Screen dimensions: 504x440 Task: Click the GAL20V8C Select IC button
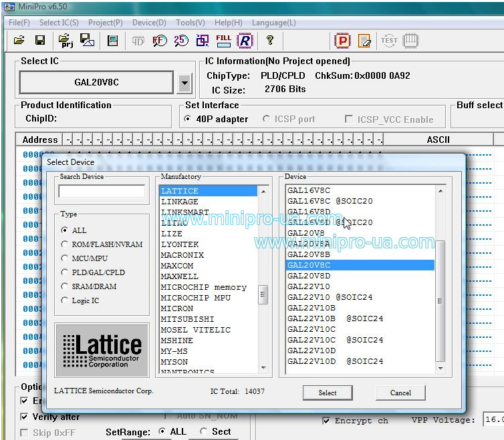click(96, 83)
